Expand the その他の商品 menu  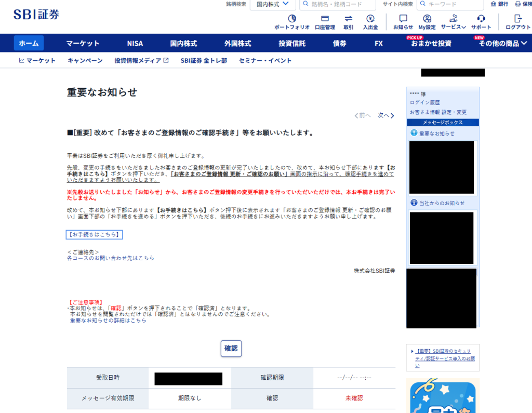point(499,44)
